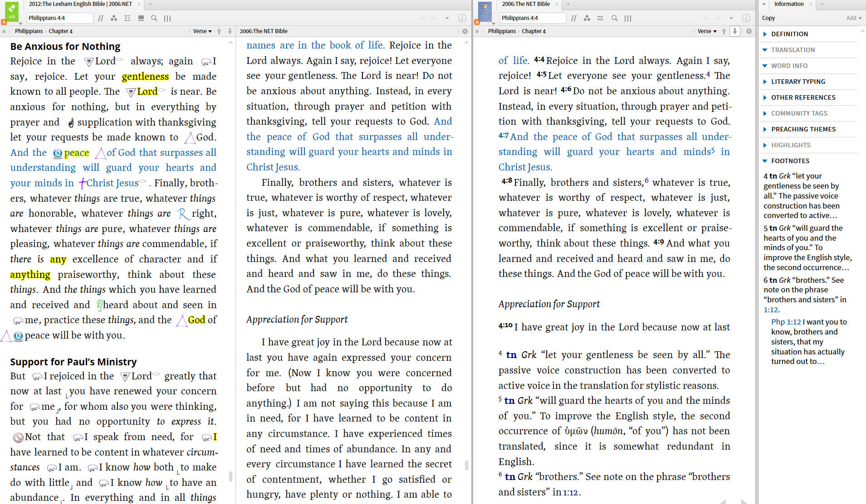Click the NET Bible reference box Philippians 4:4
The height and width of the screenshot is (504, 866).
[x=533, y=18]
